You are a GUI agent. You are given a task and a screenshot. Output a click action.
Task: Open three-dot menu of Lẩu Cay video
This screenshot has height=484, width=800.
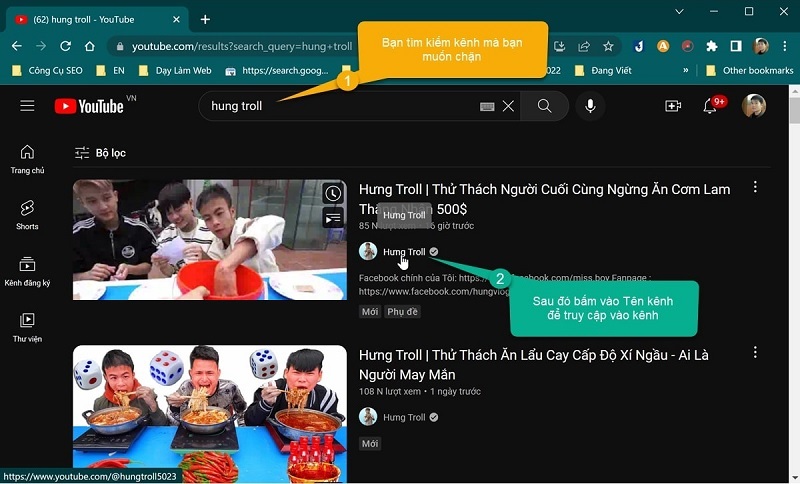755,352
